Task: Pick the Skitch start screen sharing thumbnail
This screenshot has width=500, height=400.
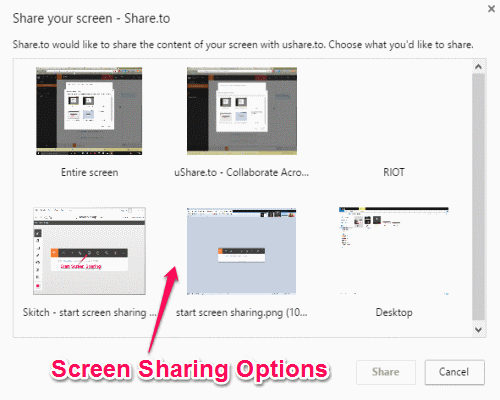Action: pyautogui.click(x=89, y=251)
